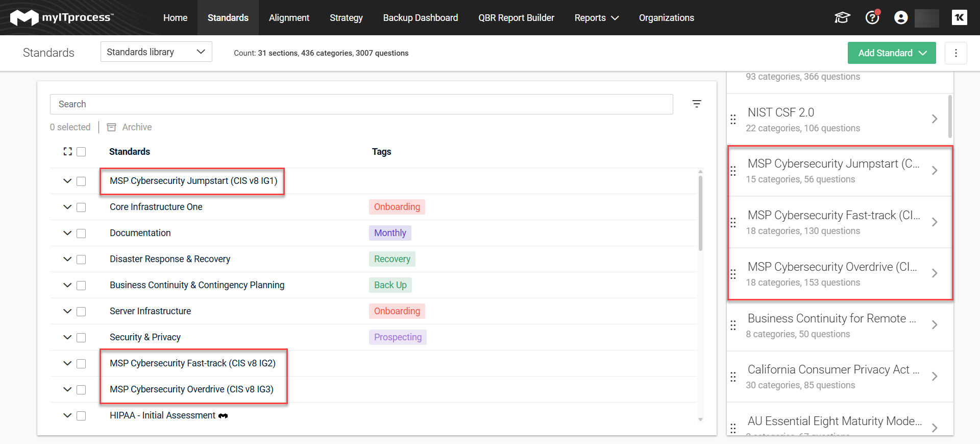Open MSP Cybersecurity Fast-track card arrow

tap(934, 222)
